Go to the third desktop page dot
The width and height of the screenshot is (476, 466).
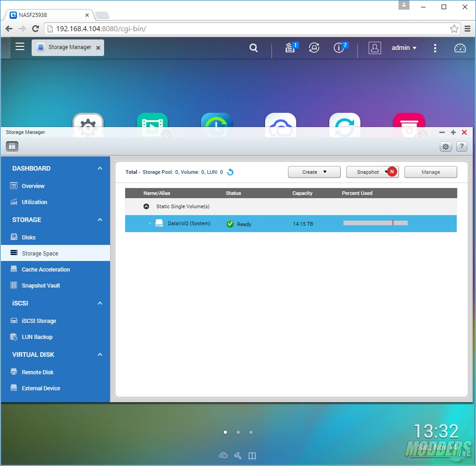click(x=251, y=433)
